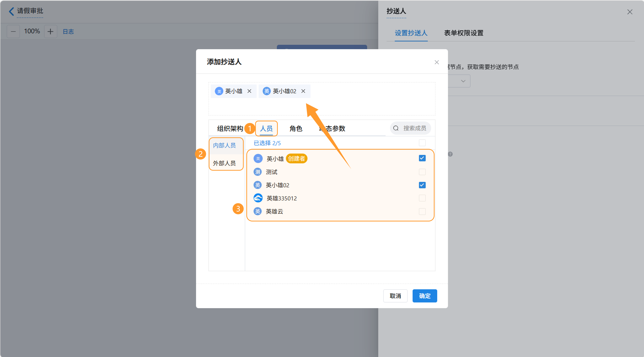This screenshot has width=644, height=357.
Task: Select 外部人员 in the left list
Action: pos(224,163)
